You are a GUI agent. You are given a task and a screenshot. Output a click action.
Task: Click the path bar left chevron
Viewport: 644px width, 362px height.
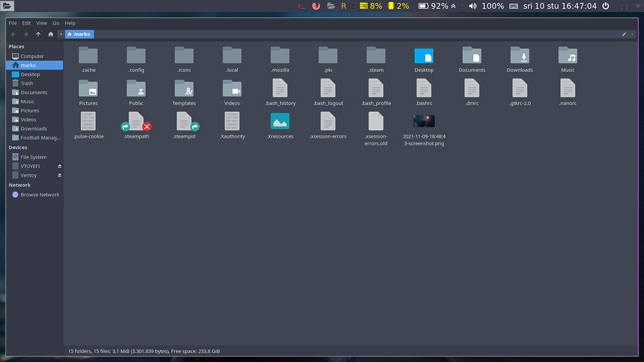point(60,35)
